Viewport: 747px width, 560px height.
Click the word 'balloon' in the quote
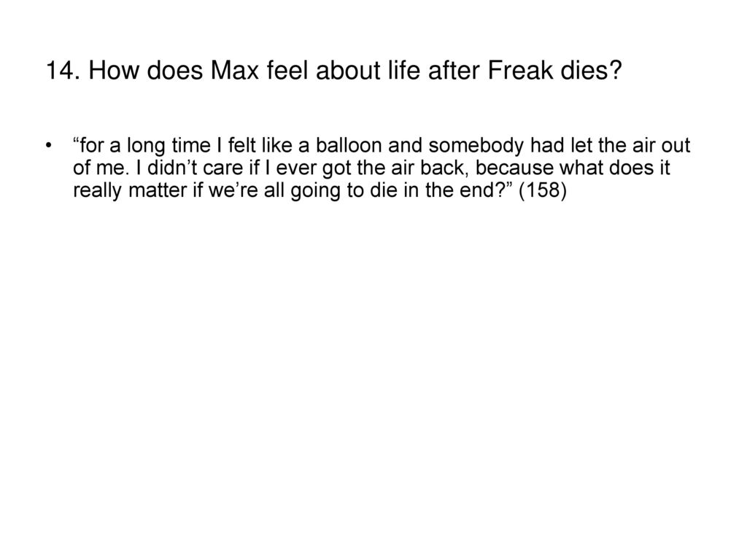pyautogui.click(x=349, y=145)
